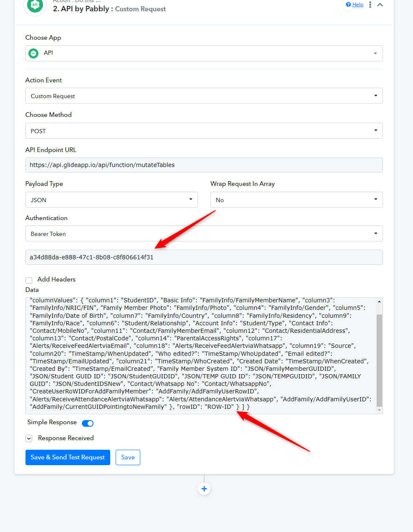Add a new step with plus icon
Image resolution: width=413 pixels, height=532 pixels.
click(x=204, y=489)
